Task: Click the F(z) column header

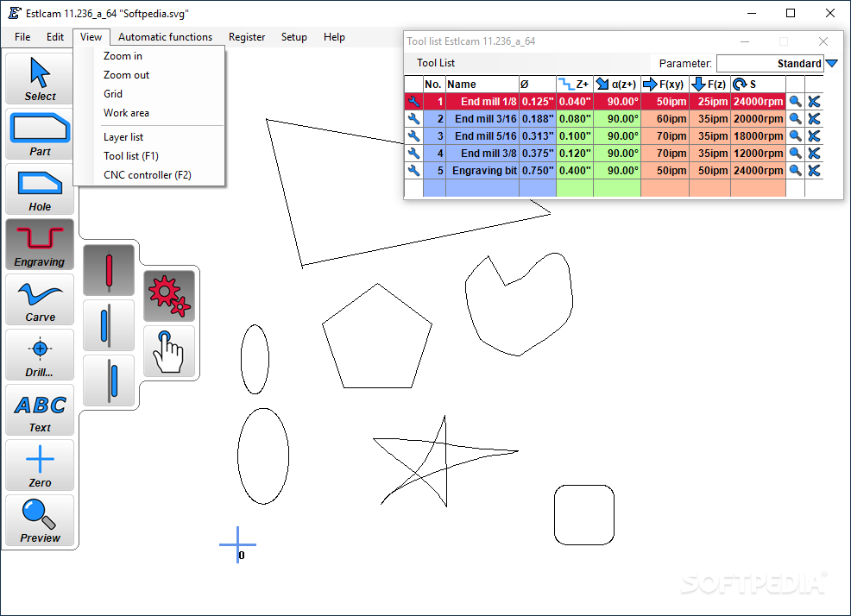Action: click(709, 85)
